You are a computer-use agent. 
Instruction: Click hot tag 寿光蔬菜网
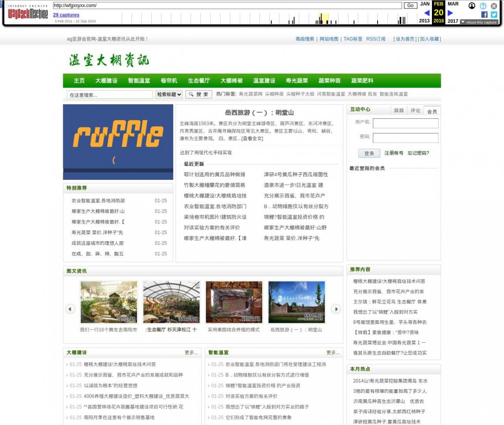coord(250,94)
